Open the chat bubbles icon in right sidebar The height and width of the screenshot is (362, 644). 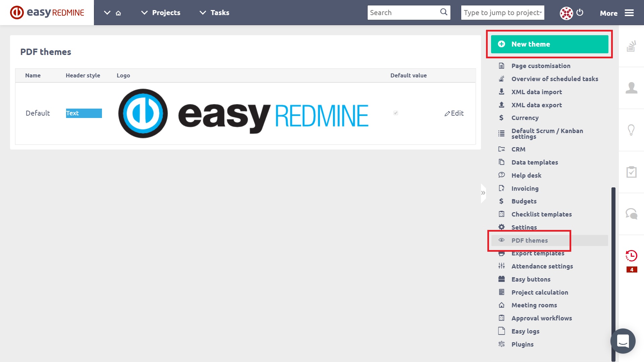[x=632, y=213]
